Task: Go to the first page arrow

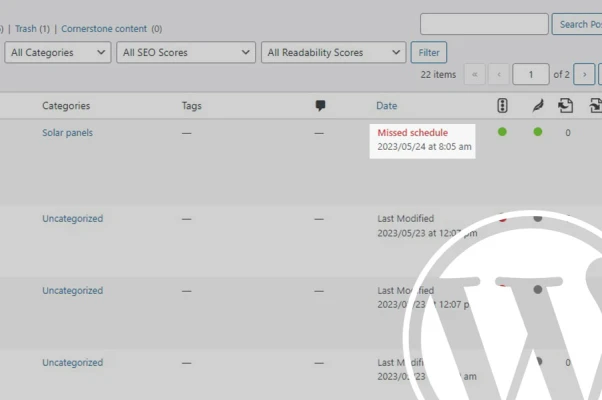Action: point(475,74)
